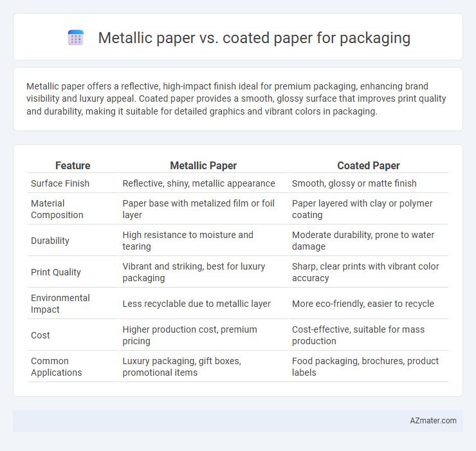
Task: Click 'Moderate durability, prone to water damage' cell
Action: [363, 241]
